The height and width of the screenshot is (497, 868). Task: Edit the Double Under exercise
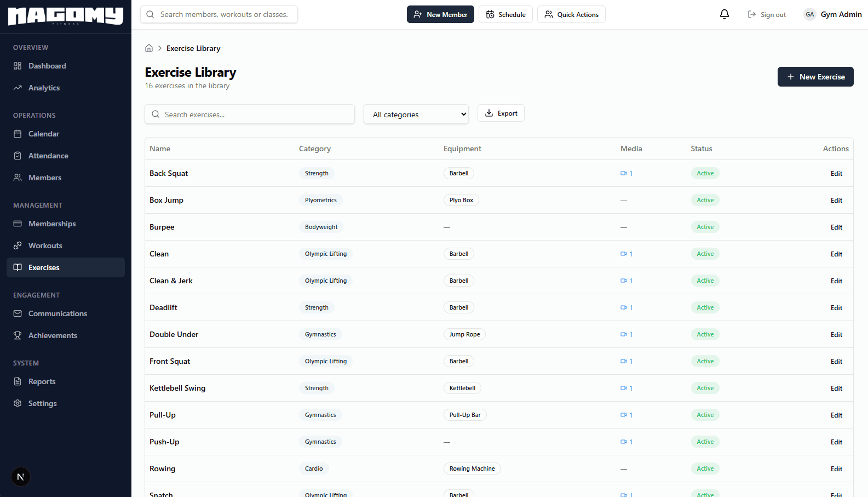click(x=836, y=334)
